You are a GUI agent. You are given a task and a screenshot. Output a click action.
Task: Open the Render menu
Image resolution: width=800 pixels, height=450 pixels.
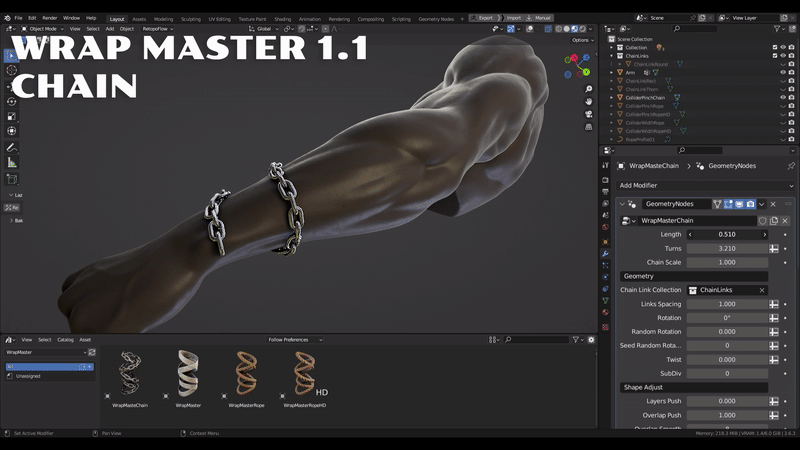pyautogui.click(x=49, y=18)
